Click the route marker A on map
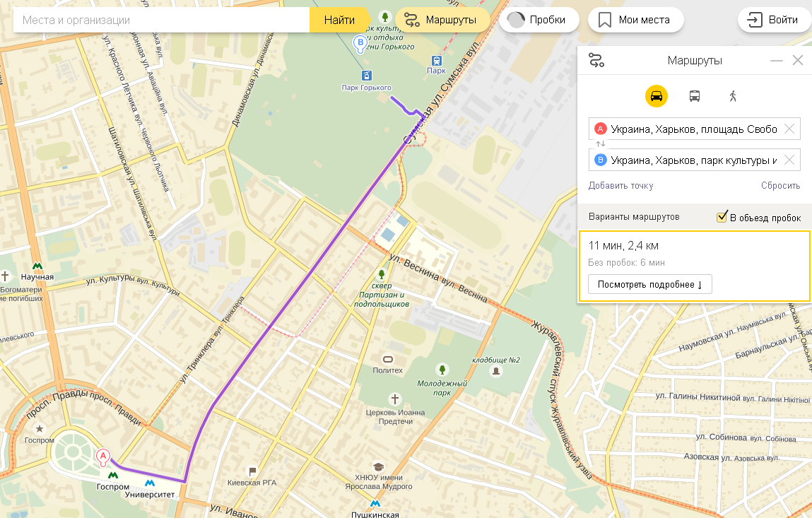The height and width of the screenshot is (518, 812). (103, 457)
